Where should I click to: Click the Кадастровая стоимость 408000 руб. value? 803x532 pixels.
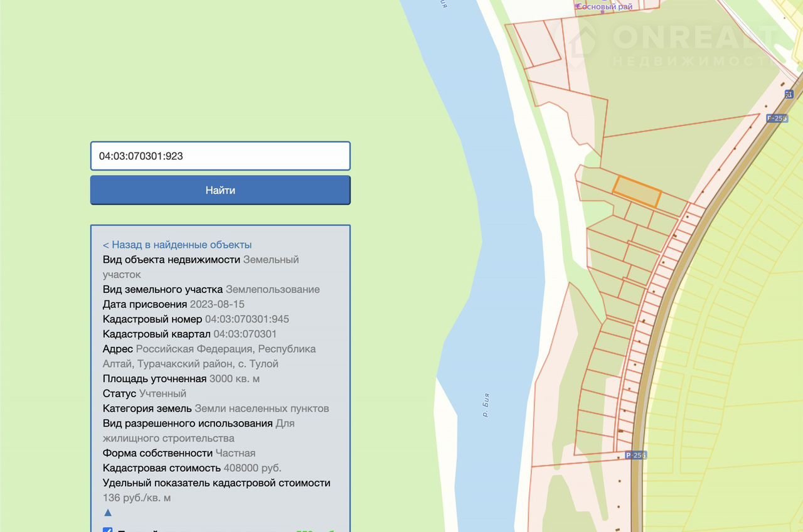(x=252, y=468)
